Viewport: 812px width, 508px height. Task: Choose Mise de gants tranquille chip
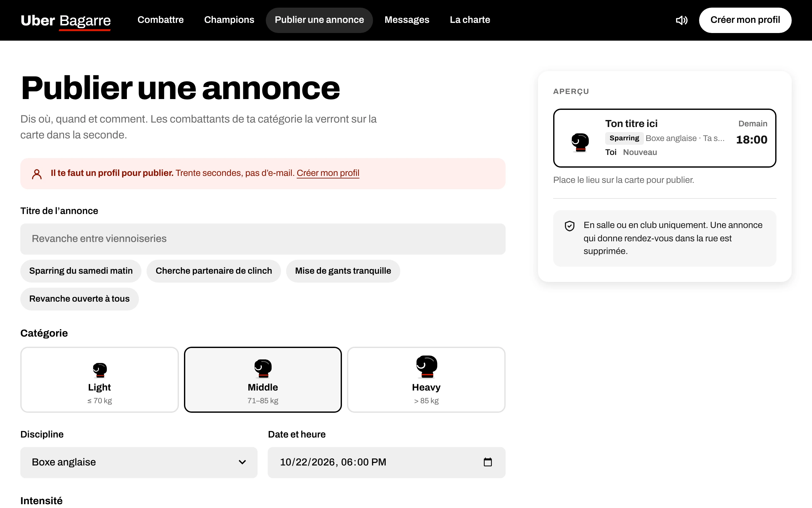[343, 271]
